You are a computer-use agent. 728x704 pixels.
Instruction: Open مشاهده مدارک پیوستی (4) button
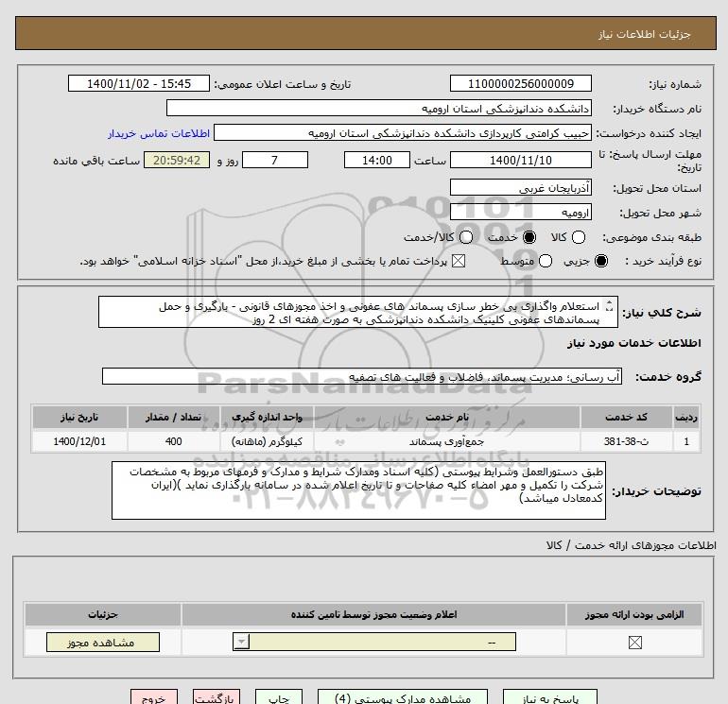pos(403,697)
